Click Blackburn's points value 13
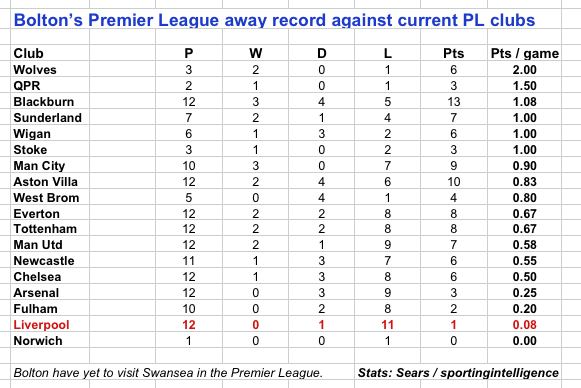 454,102
